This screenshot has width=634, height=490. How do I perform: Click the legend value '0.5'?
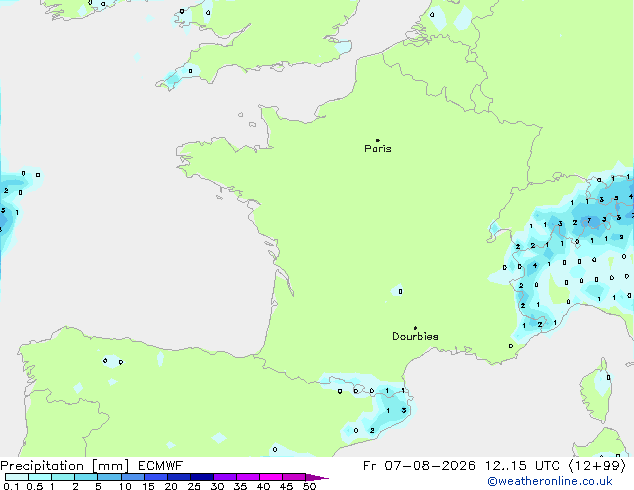click(x=35, y=486)
